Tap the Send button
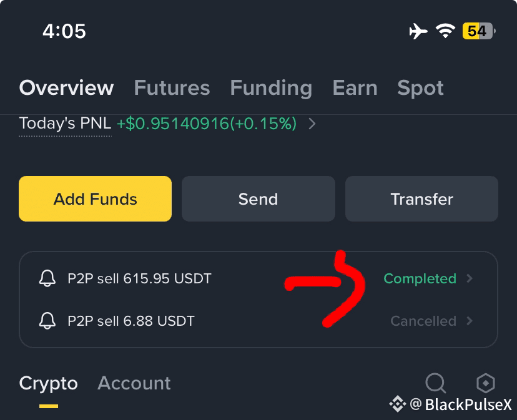Screen dimensions: 517x420 258,199
